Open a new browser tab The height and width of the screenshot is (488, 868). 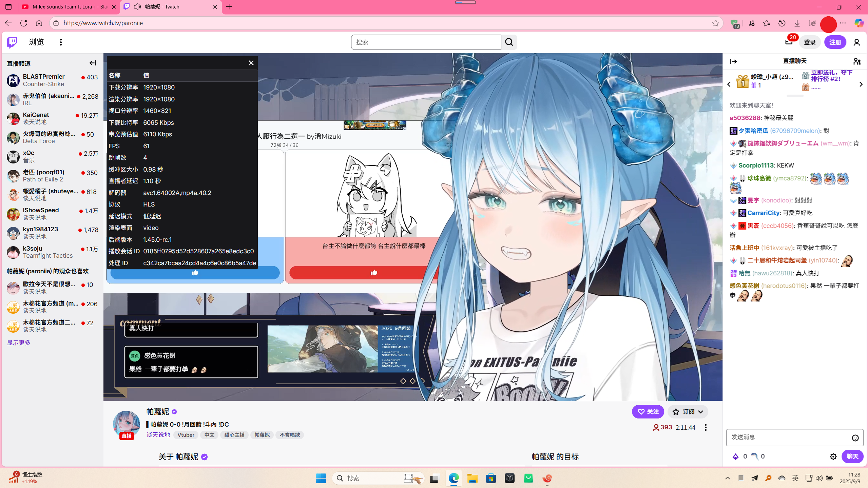(x=229, y=7)
